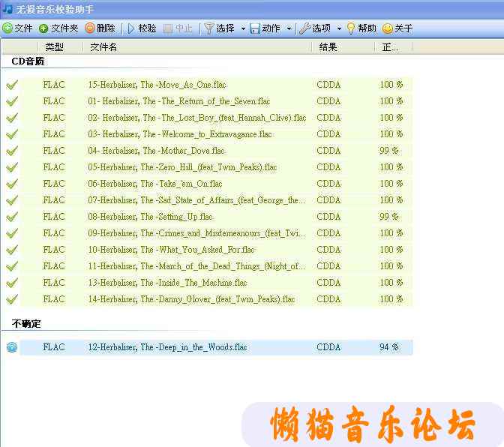Click checkmark icon of 13-Inside_The_Machine row
The width and height of the screenshot is (504, 447).
(x=12, y=283)
